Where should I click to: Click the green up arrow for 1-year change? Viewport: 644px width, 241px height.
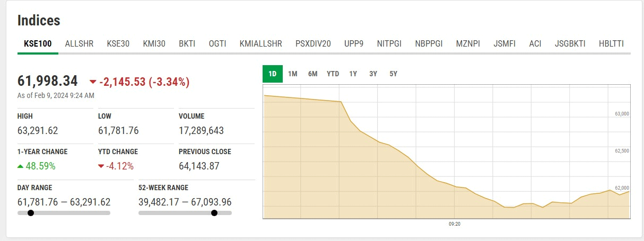(20, 166)
